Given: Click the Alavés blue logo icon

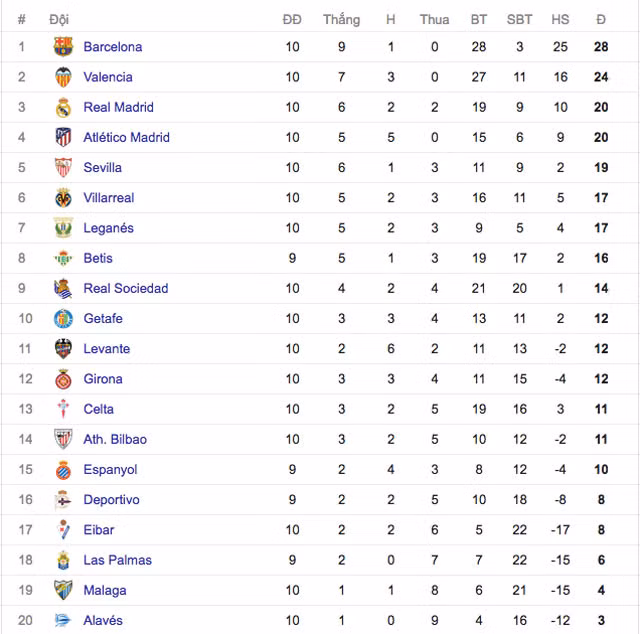Looking at the screenshot, I should point(63,620).
